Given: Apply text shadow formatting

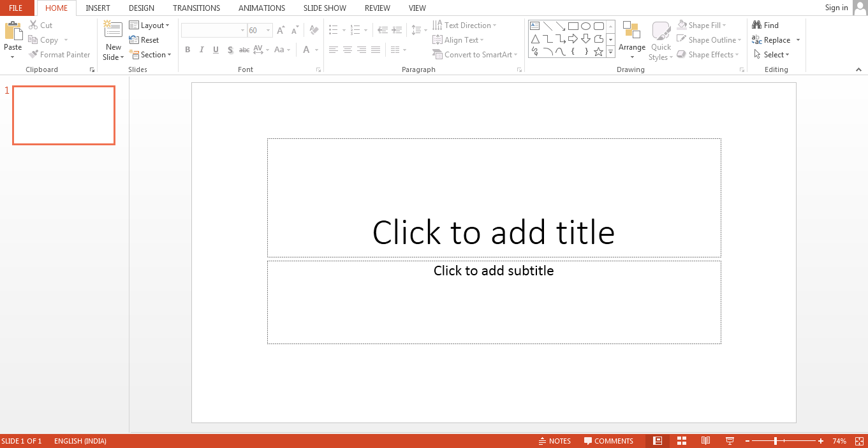Looking at the screenshot, I should click(x=230, y=50).
